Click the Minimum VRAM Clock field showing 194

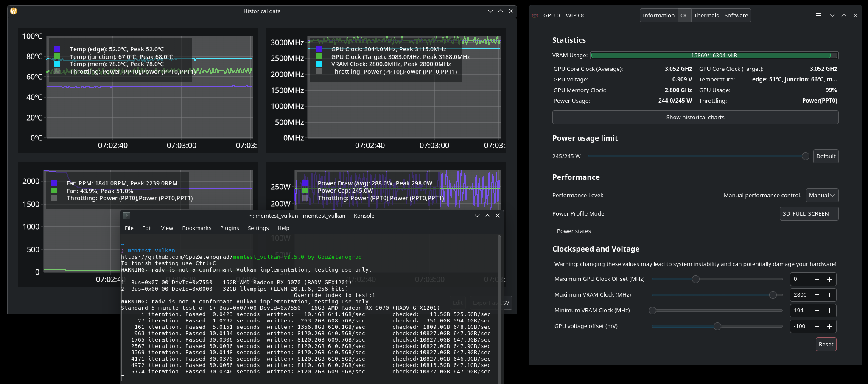pos(800,311)
